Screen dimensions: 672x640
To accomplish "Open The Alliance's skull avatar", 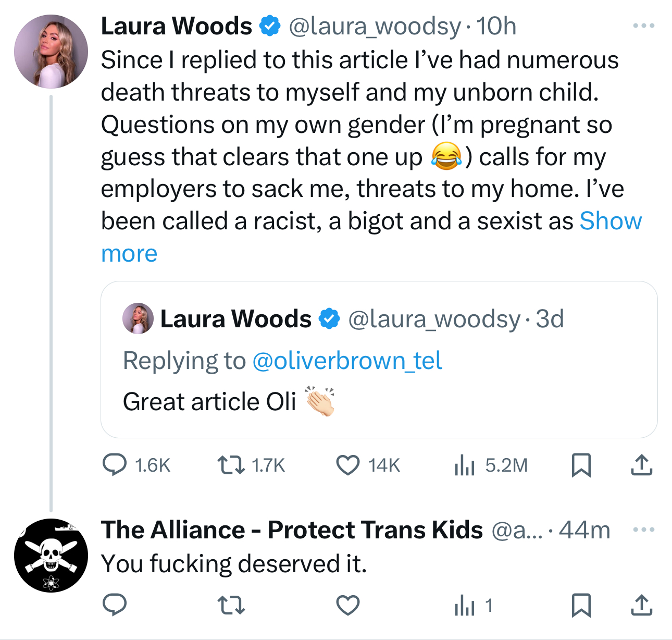I will (x=51, y=556).
